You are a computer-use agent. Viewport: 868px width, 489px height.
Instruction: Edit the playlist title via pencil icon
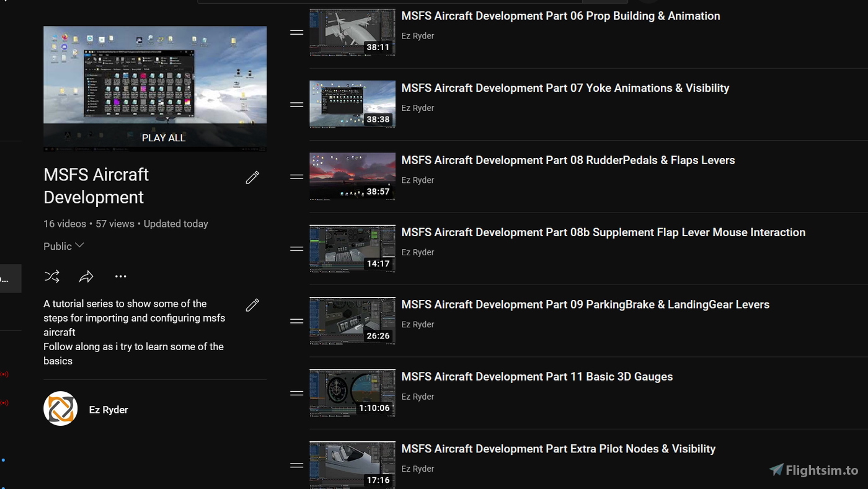tap(252, 177)
